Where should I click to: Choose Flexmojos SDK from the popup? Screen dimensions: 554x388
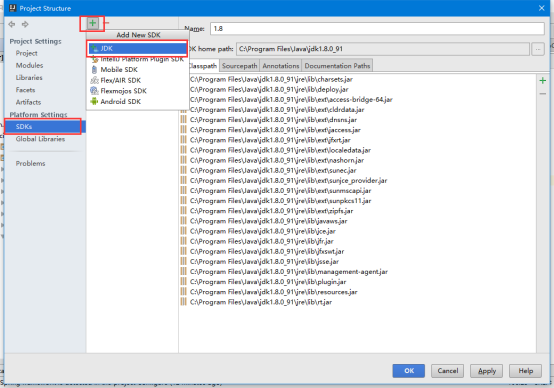[x=138, y=91]
